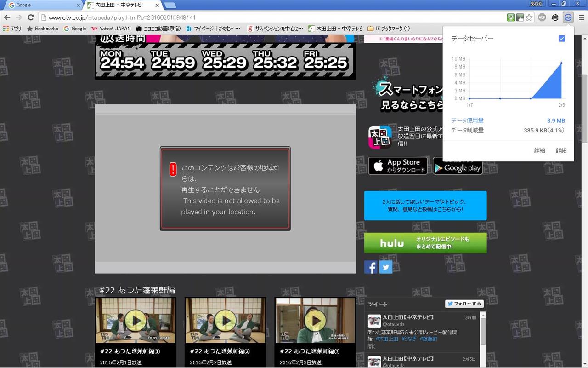The height and width of the screenshot is (368, 588).
Task: Click the browser forward arrow
Action: [19, 17]
